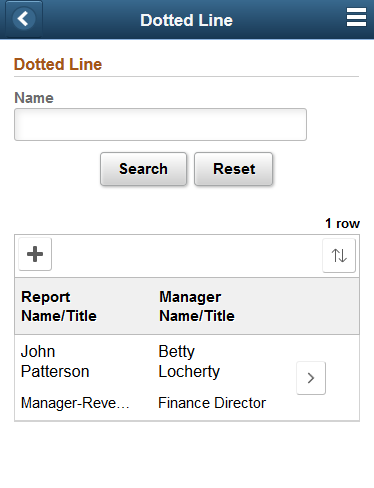The height and width of the screenshot is (488, 374).
Task: Click the Name field label
Action: pyautogui.click(x=34, y=98)
